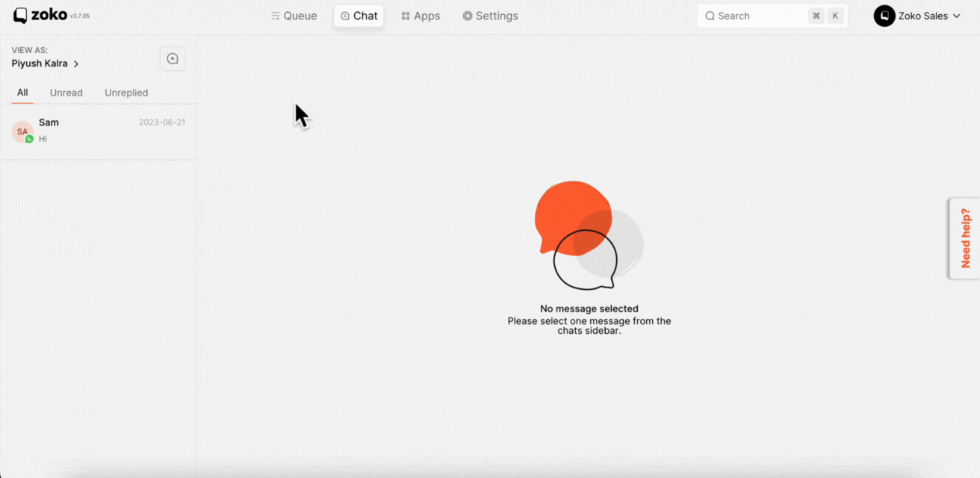Open the Settings tab
Viewport: 980px width, 478px height.
pyautogui.click(x=490, y=16)
